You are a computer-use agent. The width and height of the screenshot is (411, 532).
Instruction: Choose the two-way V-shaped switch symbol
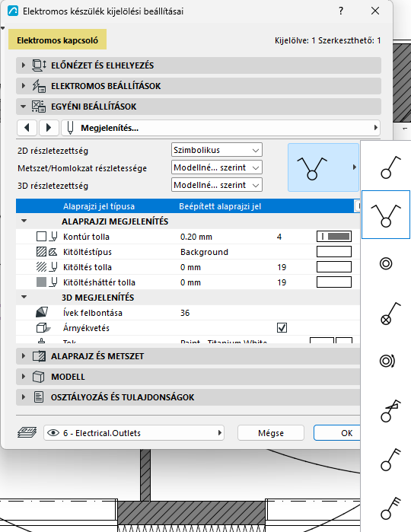(x=386, y=215)
